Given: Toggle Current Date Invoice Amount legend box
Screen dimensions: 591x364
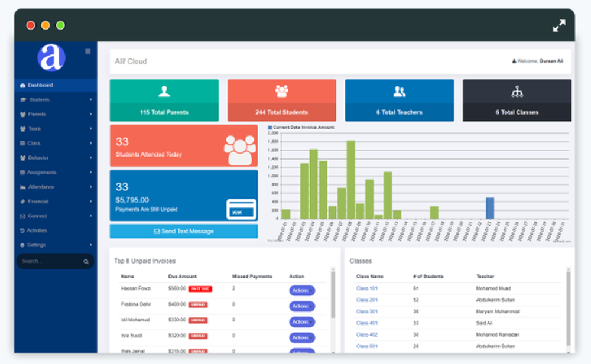Looking at the screenshot, I should (x=270, y=128).
